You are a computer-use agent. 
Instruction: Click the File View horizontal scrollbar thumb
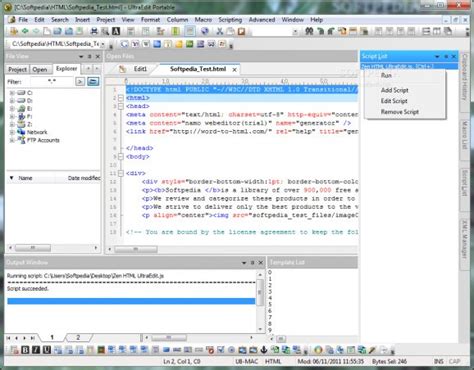[x=32, y=248]
